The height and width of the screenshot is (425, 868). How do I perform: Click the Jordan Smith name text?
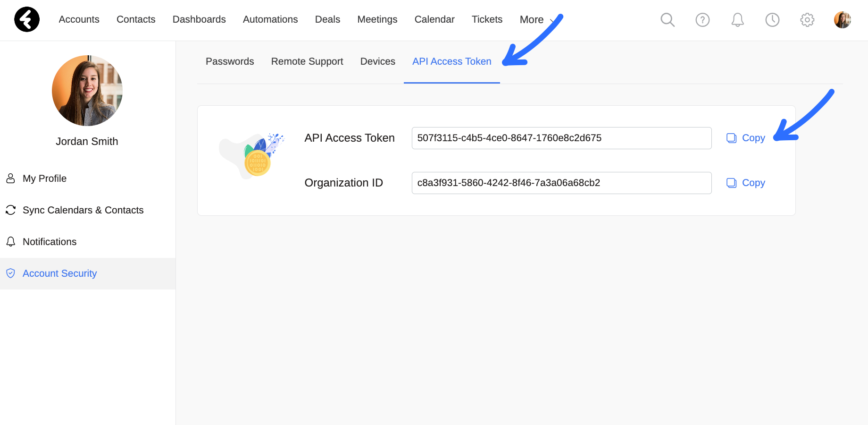point(87,141)
